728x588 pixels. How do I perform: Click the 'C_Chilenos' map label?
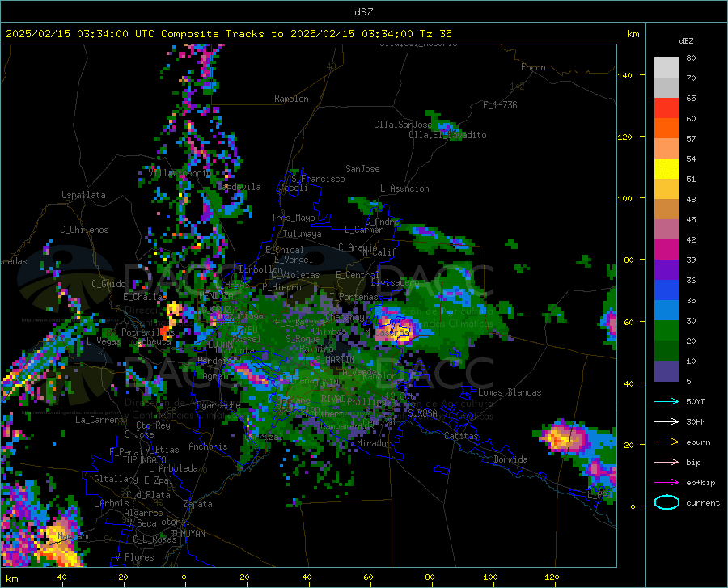coord(84,230)
